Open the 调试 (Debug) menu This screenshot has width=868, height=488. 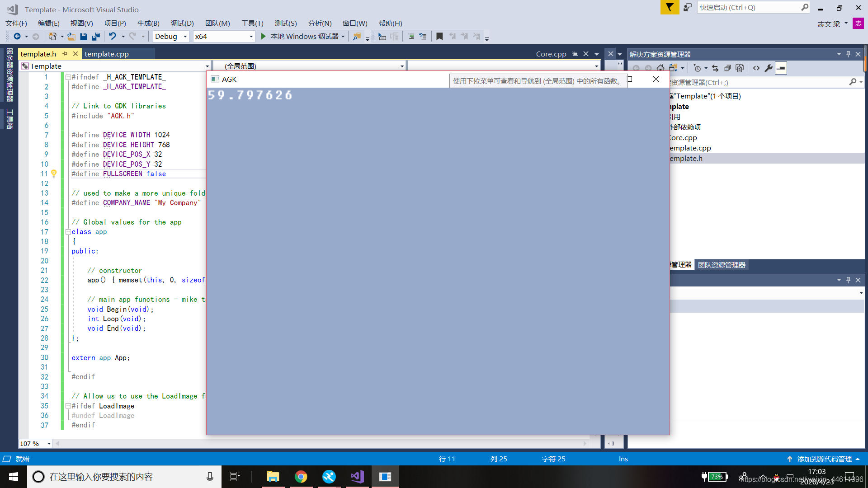point(183,23)
